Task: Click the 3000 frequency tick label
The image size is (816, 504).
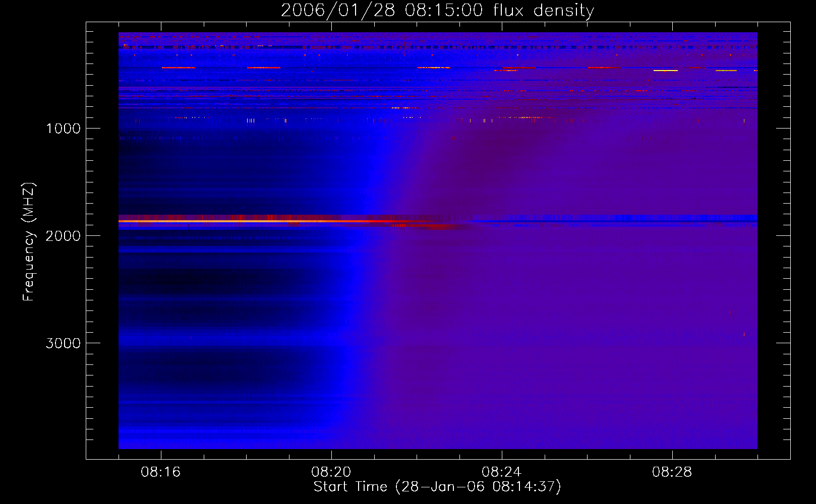Action: coord(63,343)
